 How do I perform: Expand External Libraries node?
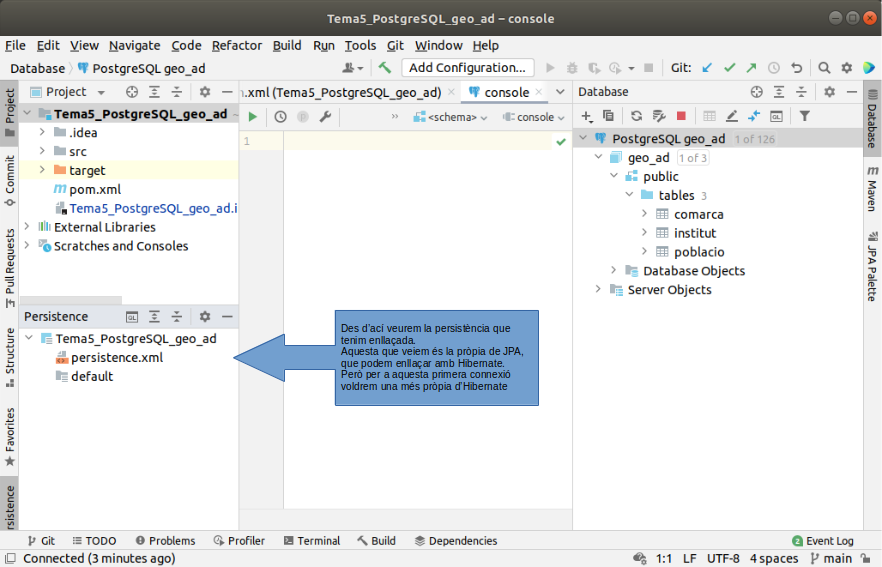point(26,226)
